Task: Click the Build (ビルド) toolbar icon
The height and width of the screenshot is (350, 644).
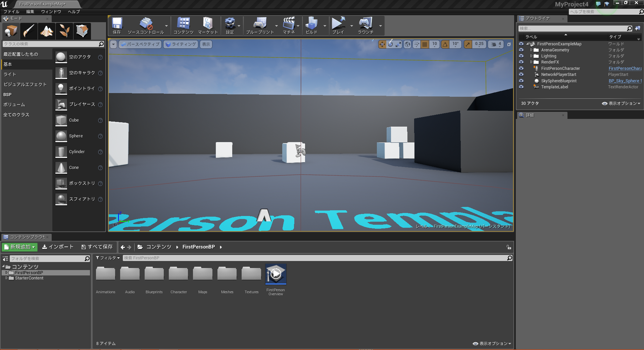Action: (311, 26)
